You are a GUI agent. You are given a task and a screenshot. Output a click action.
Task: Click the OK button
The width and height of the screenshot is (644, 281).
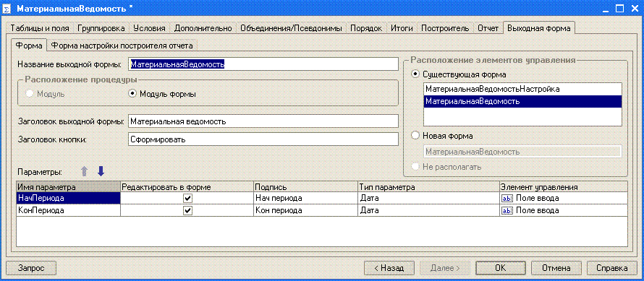pos(500,268)
